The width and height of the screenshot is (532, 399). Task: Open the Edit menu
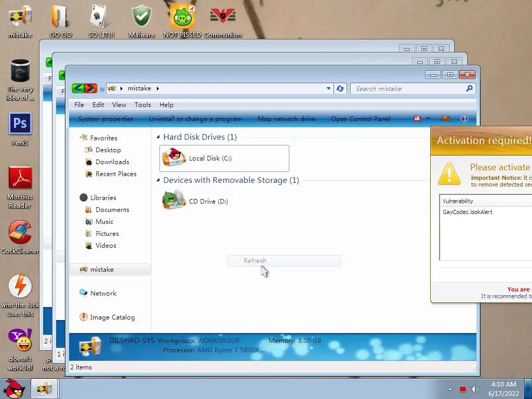[98, 105]
